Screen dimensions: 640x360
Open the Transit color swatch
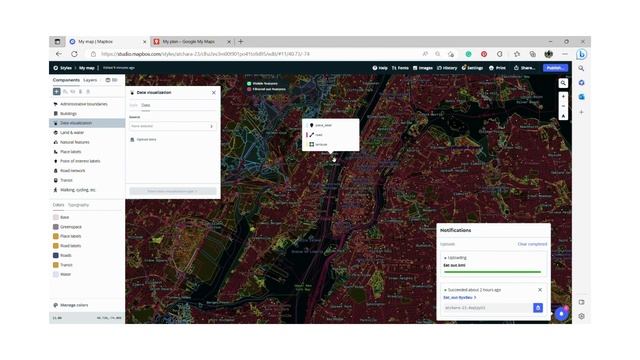pos(56,265)
